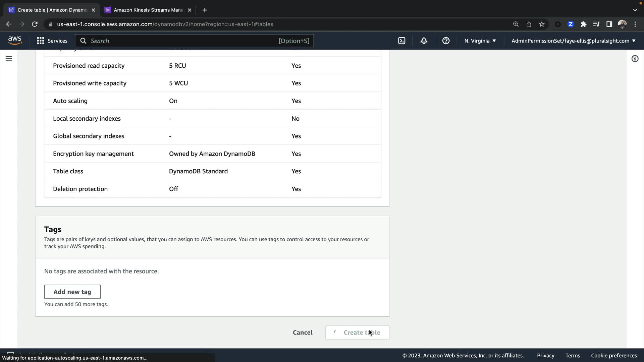Screen dimensions: 644x362
Task: Toggle browser side panel
Action: (609, 24)
